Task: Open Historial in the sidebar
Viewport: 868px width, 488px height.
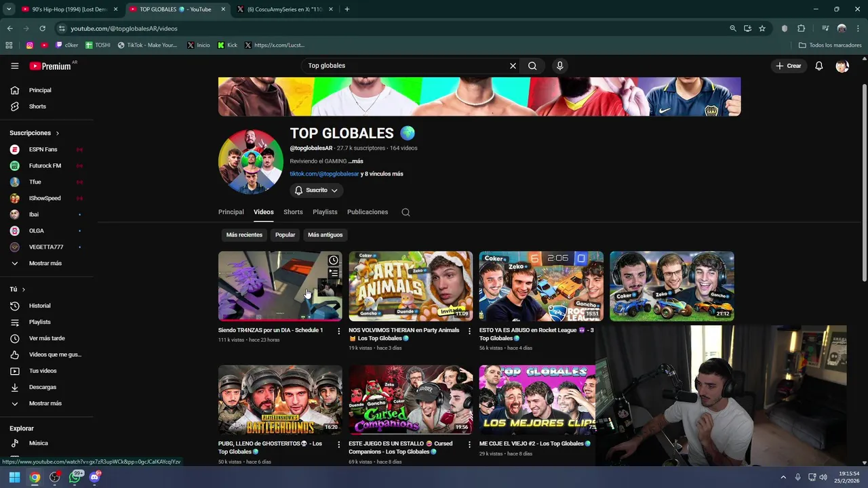Action: [x=47, y=306]
